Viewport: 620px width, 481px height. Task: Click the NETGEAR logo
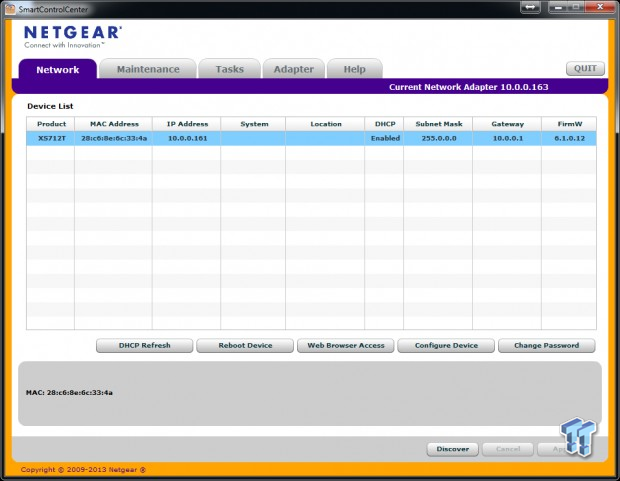click(73, 37)
